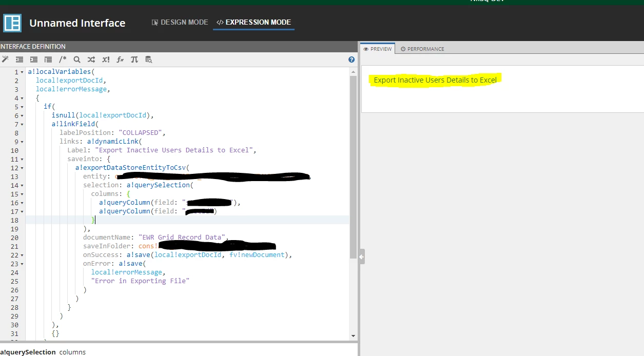Collapse the onSuccess fold at line 22
644x356 pixels.
[x=22, y=255]
